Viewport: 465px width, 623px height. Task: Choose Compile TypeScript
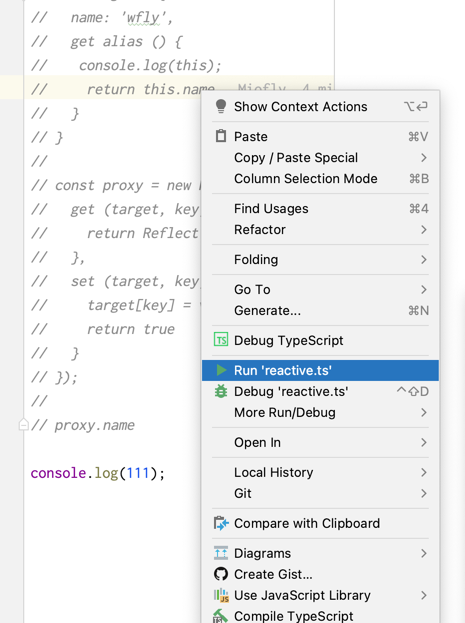[x=320, y=615]
